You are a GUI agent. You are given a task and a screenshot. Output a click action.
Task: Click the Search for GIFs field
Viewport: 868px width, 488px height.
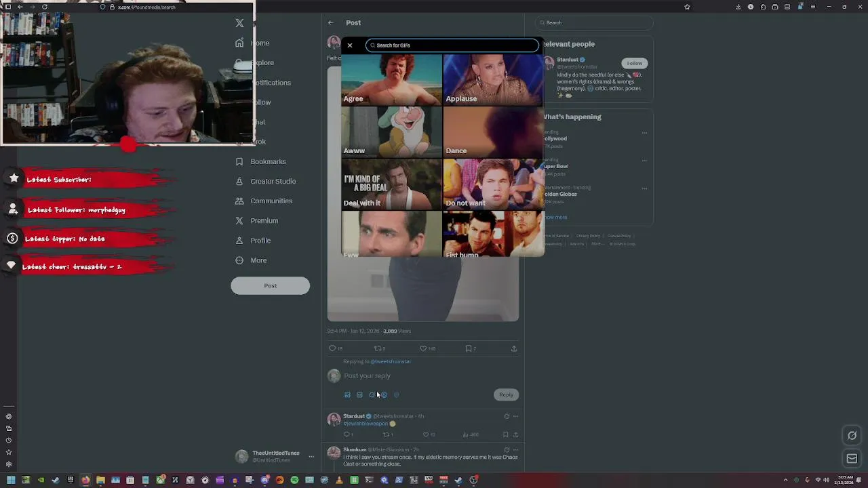point(452,45)
